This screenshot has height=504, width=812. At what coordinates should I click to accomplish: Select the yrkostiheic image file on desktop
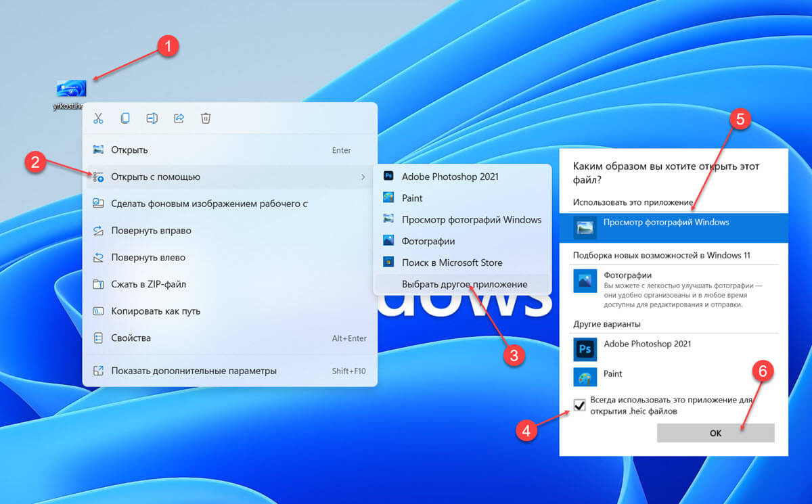point(72,95)
